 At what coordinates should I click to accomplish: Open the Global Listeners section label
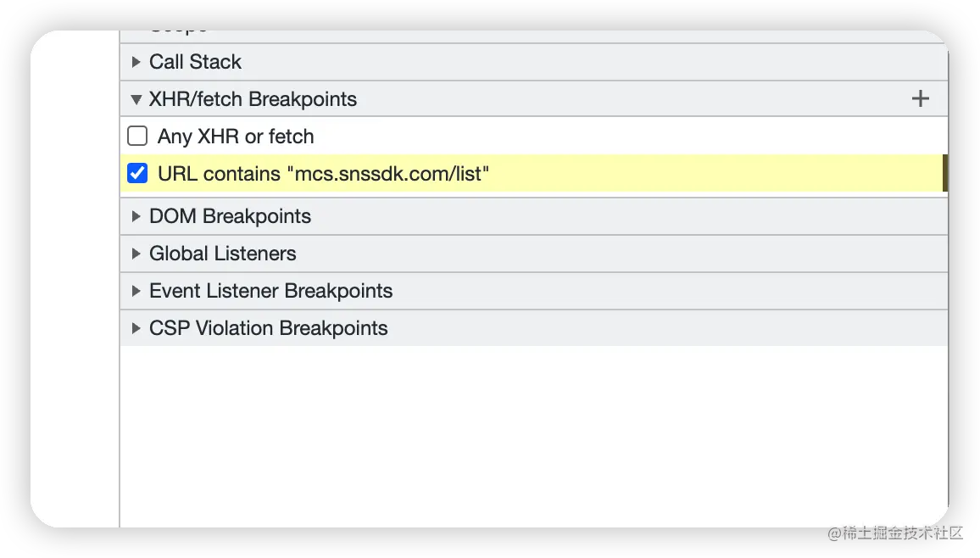point(222,254)
